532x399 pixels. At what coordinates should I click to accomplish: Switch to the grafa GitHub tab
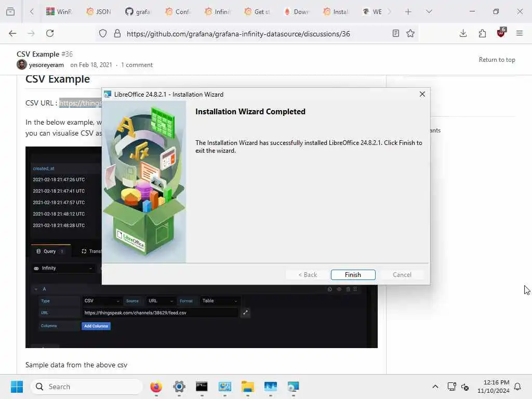[x=138, y=12]
